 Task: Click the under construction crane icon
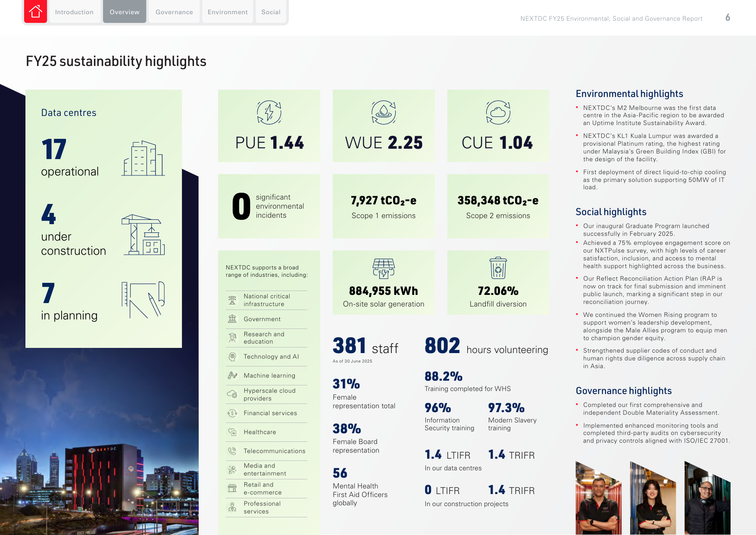point(144,235)
